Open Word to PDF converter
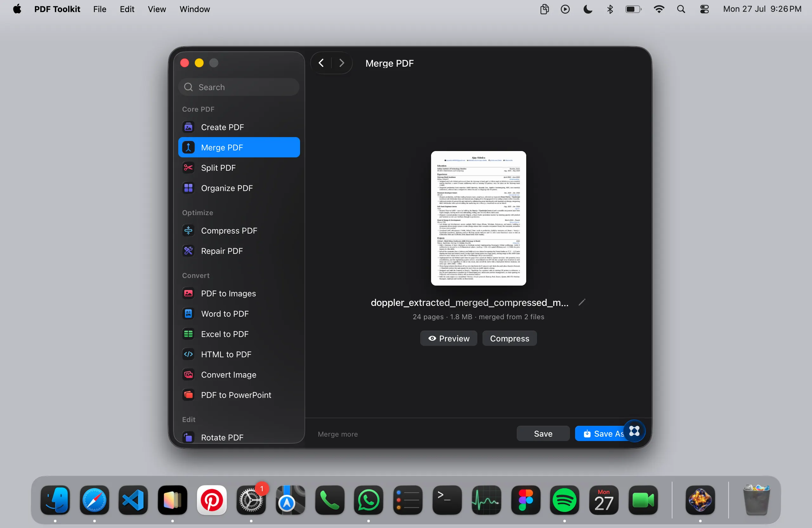The image size is (812, 528). [239, 314]
